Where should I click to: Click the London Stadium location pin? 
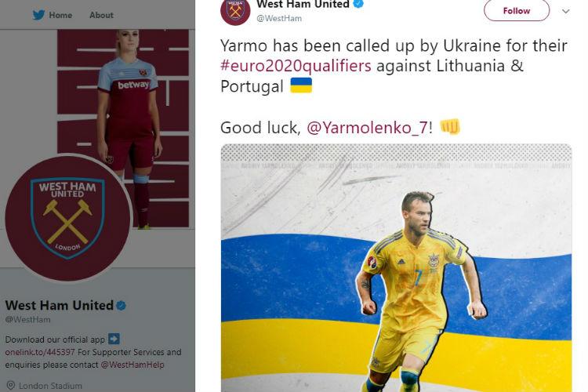coord(11,385)
